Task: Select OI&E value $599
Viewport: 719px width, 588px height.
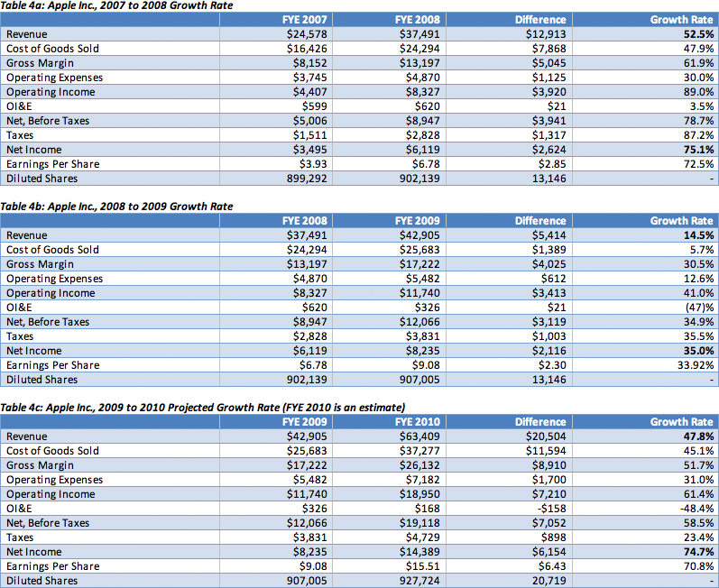Action: click(x=315, y=106)
